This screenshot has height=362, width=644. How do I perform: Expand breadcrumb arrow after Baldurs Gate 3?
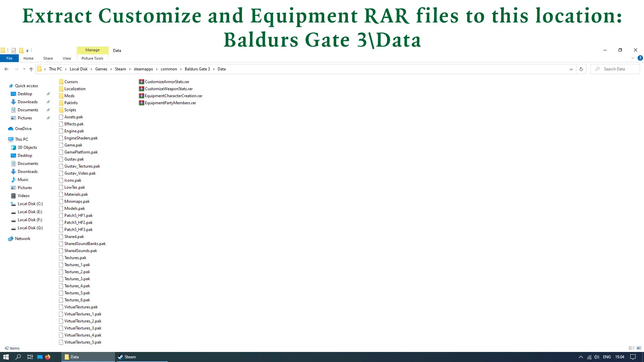(x=214, y=69)
